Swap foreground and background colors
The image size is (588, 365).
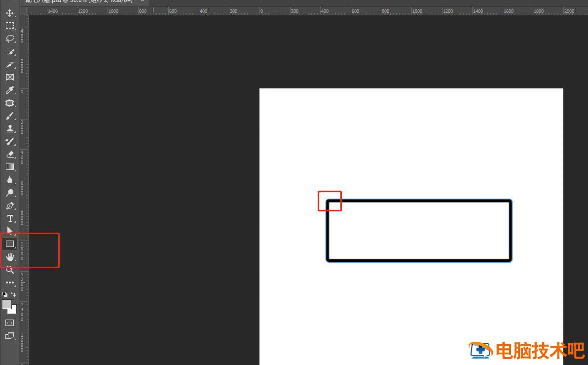[13, 294]
